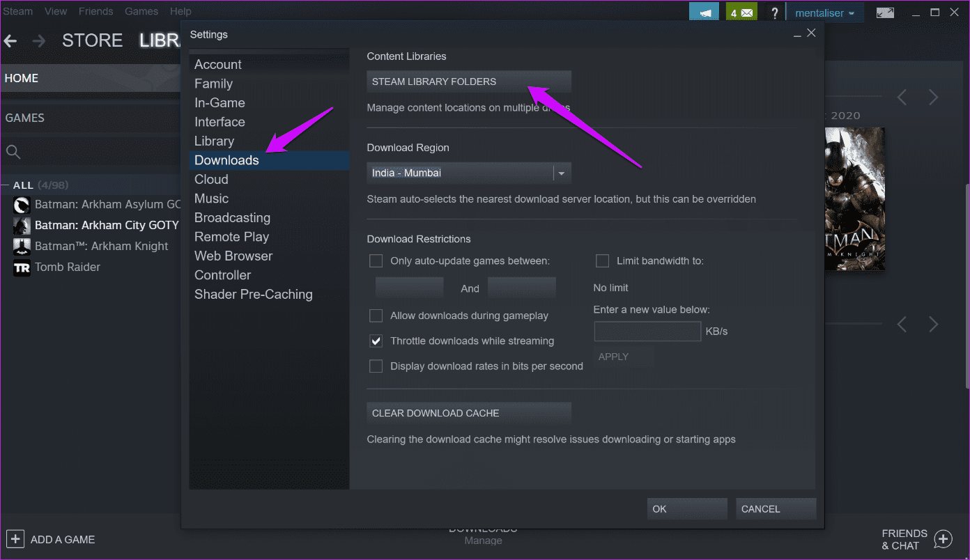
Task: Open the mentaliser account dropdown
Action: pyautogui.click(x=826, y=12)
